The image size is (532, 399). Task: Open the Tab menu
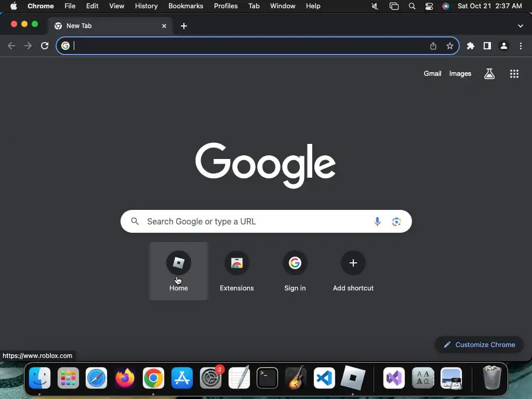pos(254,6)
